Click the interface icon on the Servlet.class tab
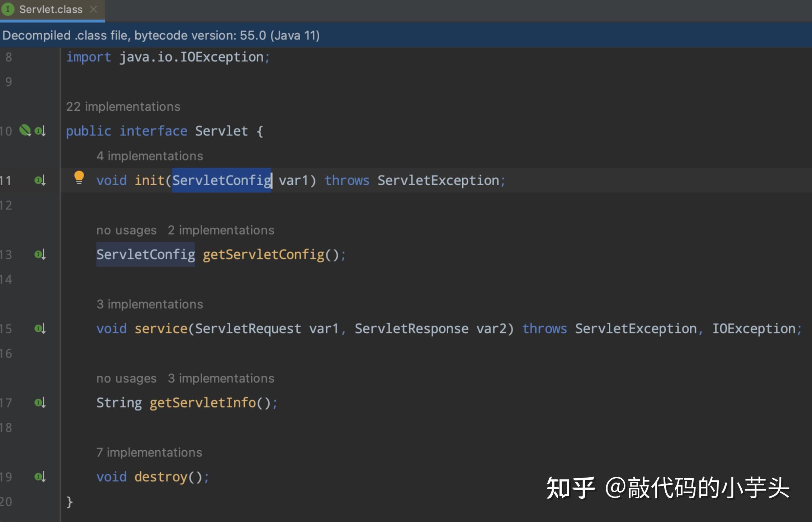This screenshot has width=812, height=522. click(8, 9)
